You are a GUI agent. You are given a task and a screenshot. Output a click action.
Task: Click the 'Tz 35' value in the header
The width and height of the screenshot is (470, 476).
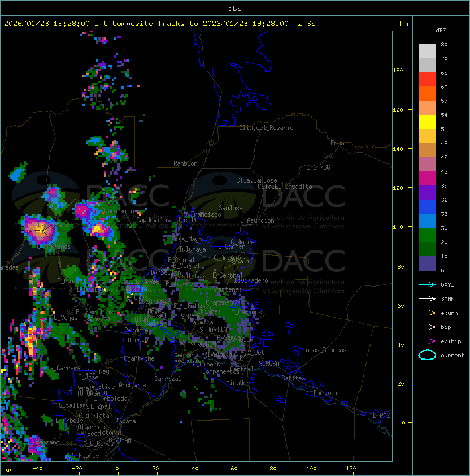(x=304, y=24)
